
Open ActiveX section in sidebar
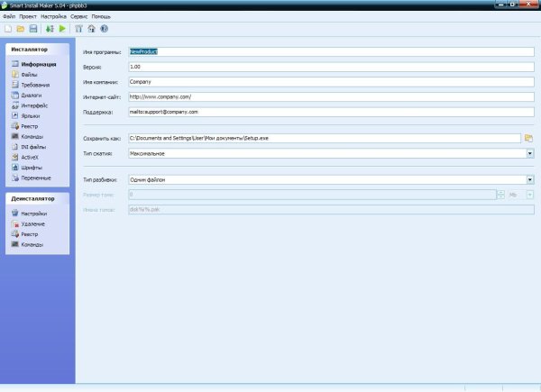pos(25,157)
